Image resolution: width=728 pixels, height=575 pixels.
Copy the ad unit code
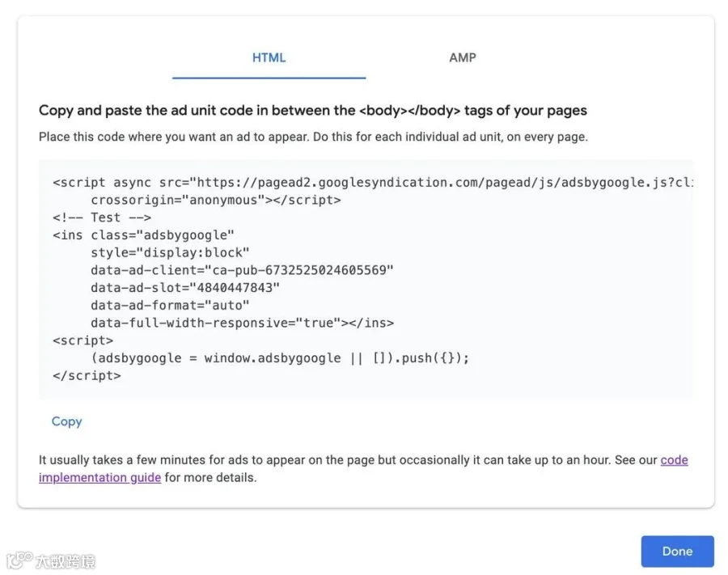(66, 421)
